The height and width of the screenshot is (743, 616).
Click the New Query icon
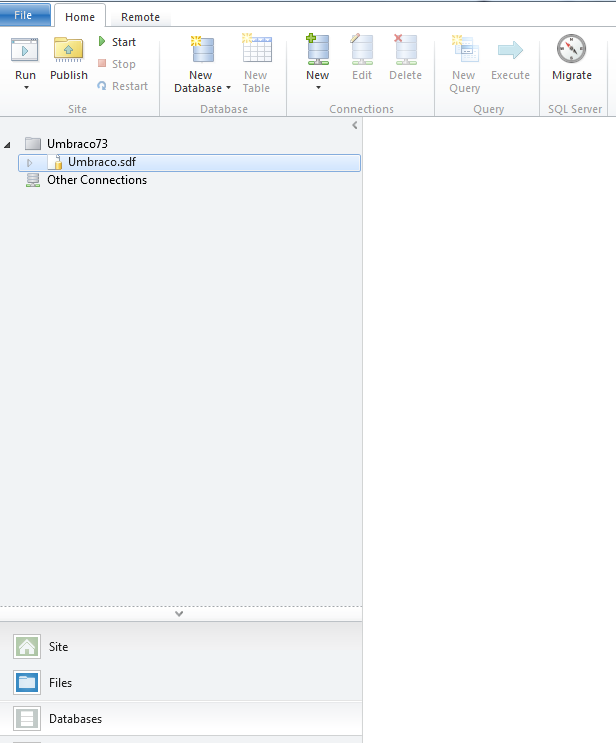point(465,49)
